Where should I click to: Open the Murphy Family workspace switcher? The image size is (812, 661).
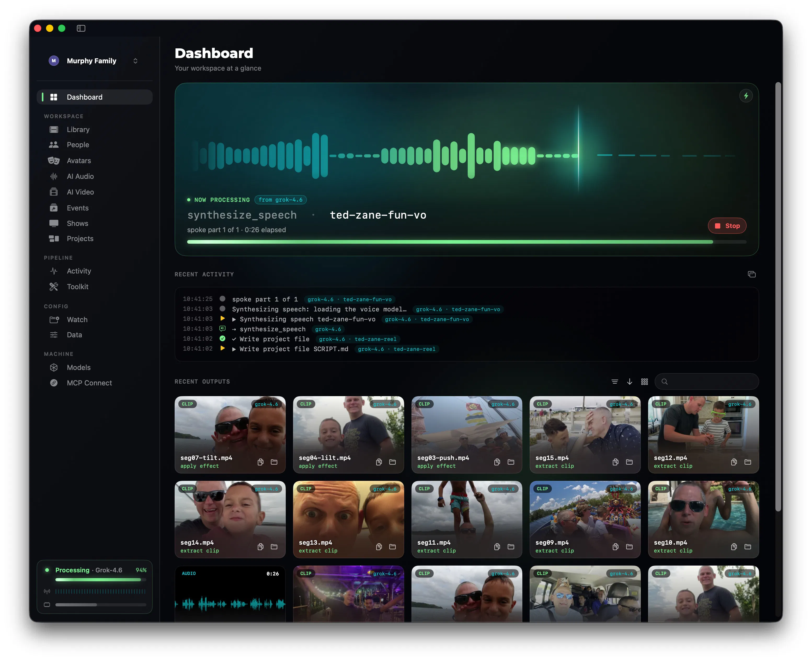click(94, 61)
